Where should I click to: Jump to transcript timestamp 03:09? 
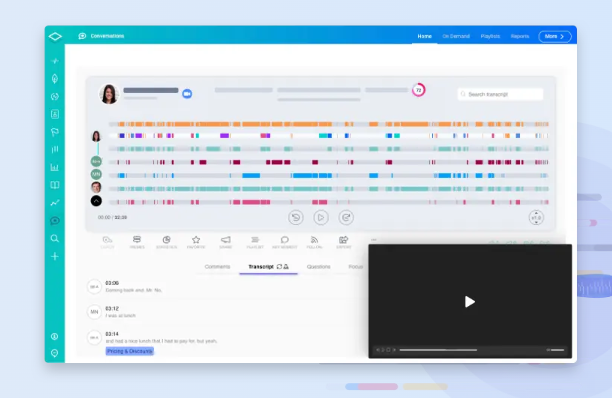point(112,283)
